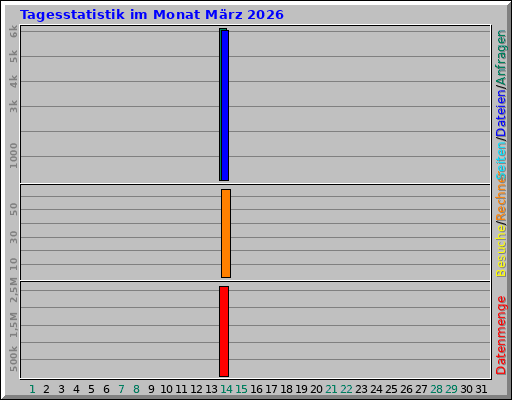Click the 5k axis label

(13, 56)
